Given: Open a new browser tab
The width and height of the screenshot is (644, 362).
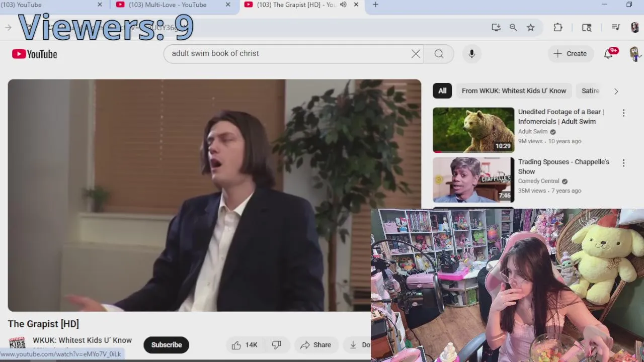Looking at the screenshot, I should click(375, 5).
